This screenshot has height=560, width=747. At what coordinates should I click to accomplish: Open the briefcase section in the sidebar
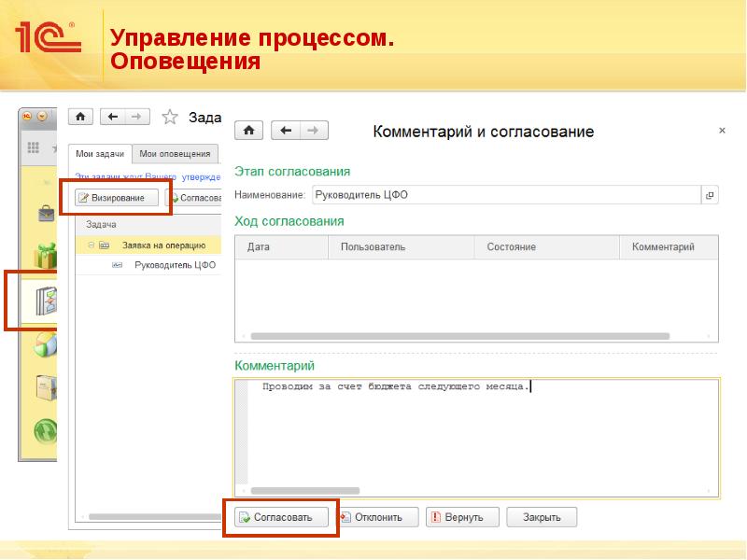coord(46,214)
